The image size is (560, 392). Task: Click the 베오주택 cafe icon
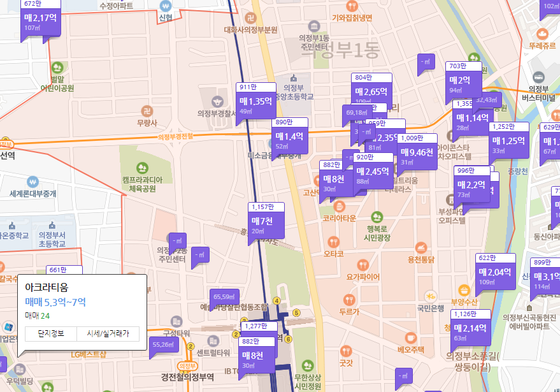pyautogui.click(x=411, y=338)
